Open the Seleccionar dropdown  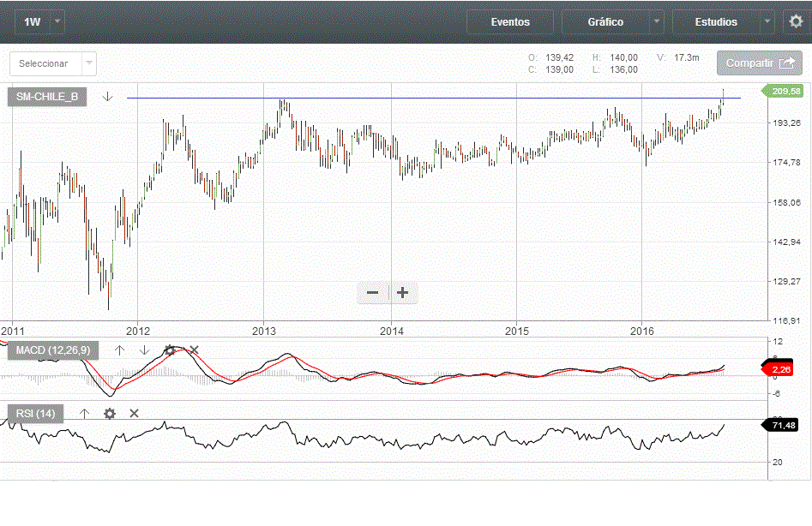[x=89, y=63]
